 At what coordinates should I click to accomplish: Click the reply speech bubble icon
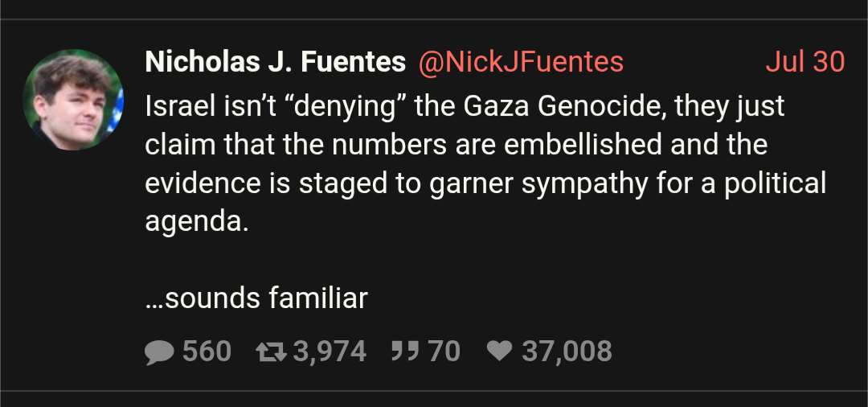click(159, 352)
